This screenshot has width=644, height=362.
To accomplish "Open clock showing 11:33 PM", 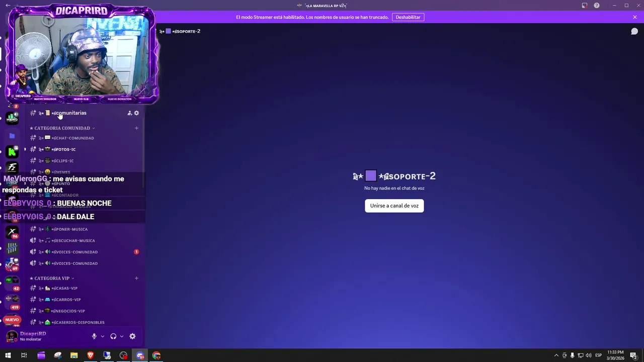I will pyautogui.click(x=615, y=355).
